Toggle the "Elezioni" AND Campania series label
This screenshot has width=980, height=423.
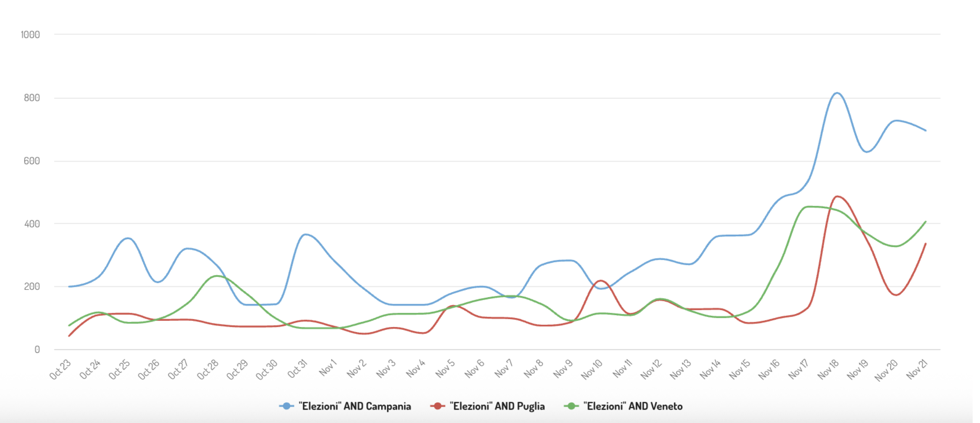click(x=355, y=406)
